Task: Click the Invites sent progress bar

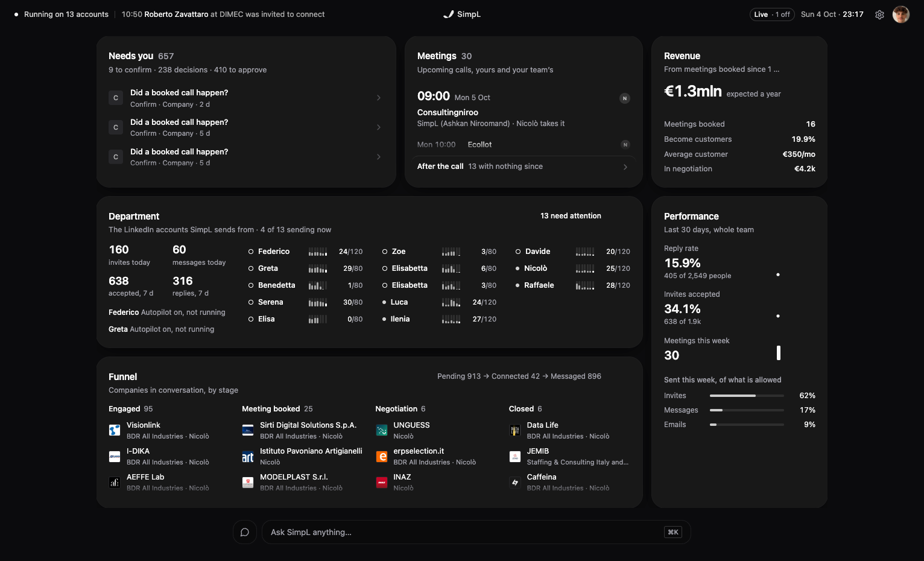Action: click(747, 396)
